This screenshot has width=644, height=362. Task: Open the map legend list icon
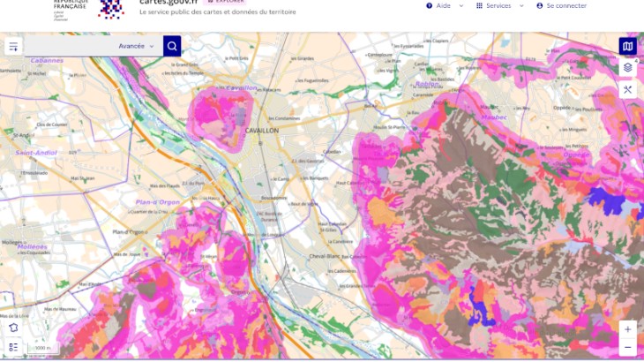13,347
